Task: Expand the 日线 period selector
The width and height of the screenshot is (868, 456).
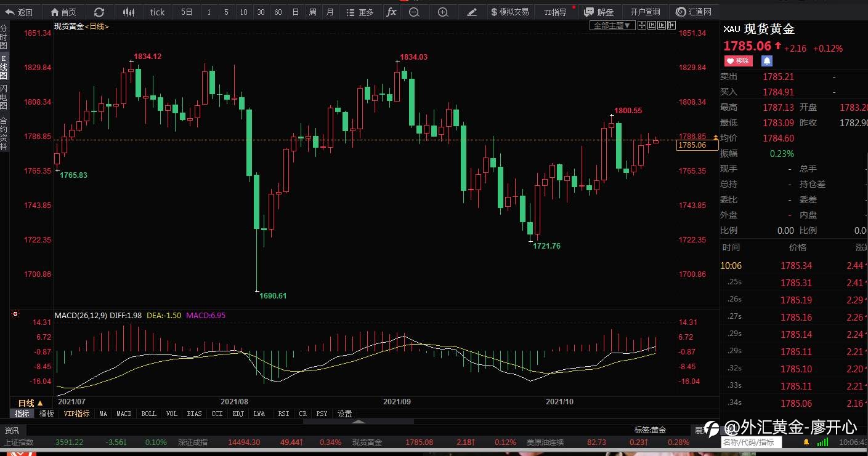Action: [31, 402]
